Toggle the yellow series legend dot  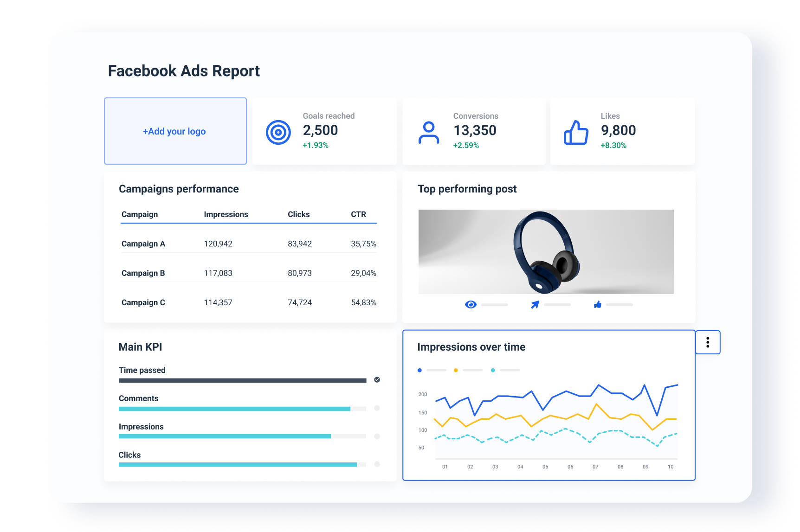pos(456,370)
